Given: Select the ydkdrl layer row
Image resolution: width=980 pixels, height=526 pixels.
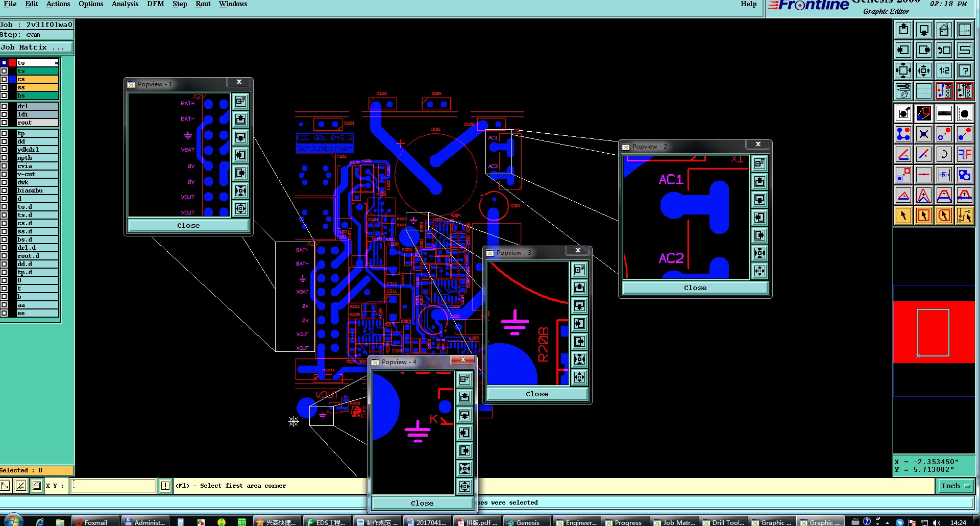Looking at the screenshot, I should [x=37, y=150].
